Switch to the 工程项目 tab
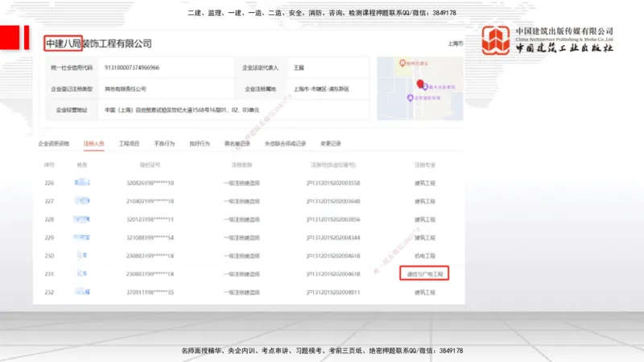Viewport: 644px width, 362px height. (x=129, y=144)
